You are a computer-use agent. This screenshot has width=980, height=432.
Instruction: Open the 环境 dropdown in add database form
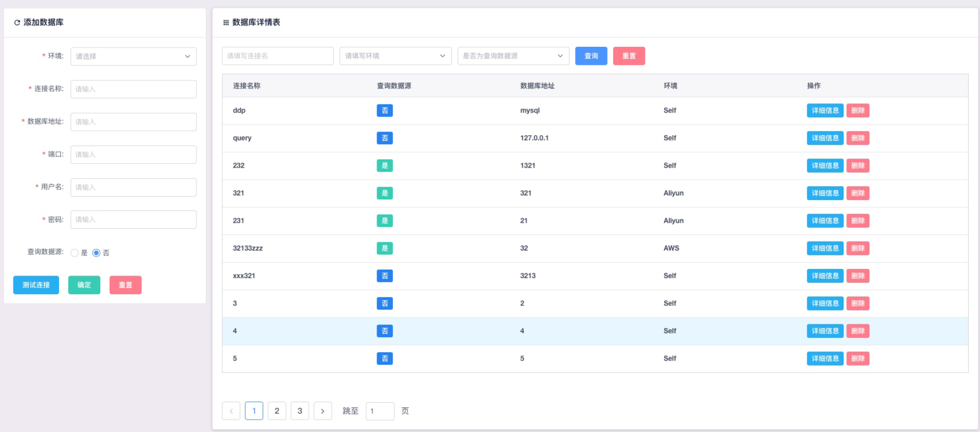(133, 57)
